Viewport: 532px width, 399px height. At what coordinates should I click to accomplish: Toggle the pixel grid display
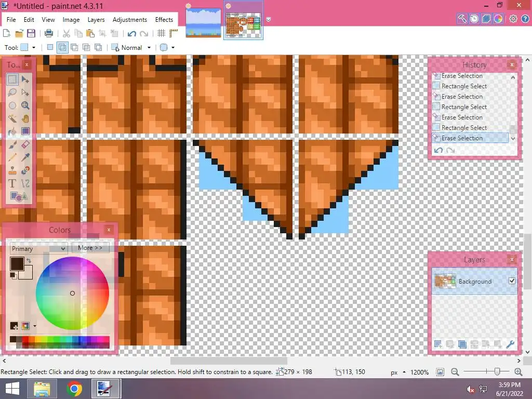coord(161,33)
